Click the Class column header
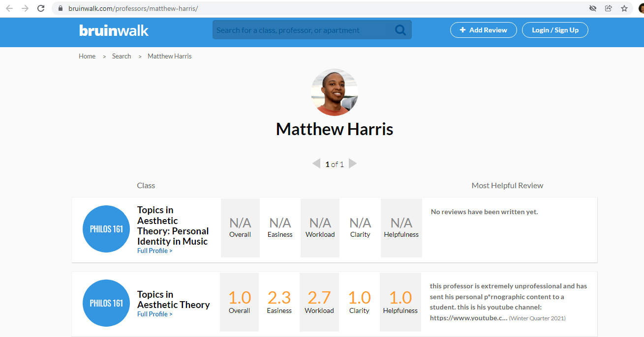 (x=146, y=185)
